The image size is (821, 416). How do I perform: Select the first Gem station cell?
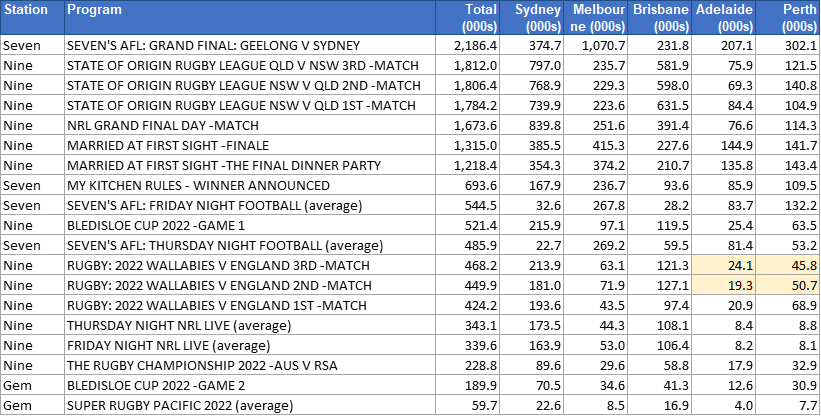[x=32, y=386]
